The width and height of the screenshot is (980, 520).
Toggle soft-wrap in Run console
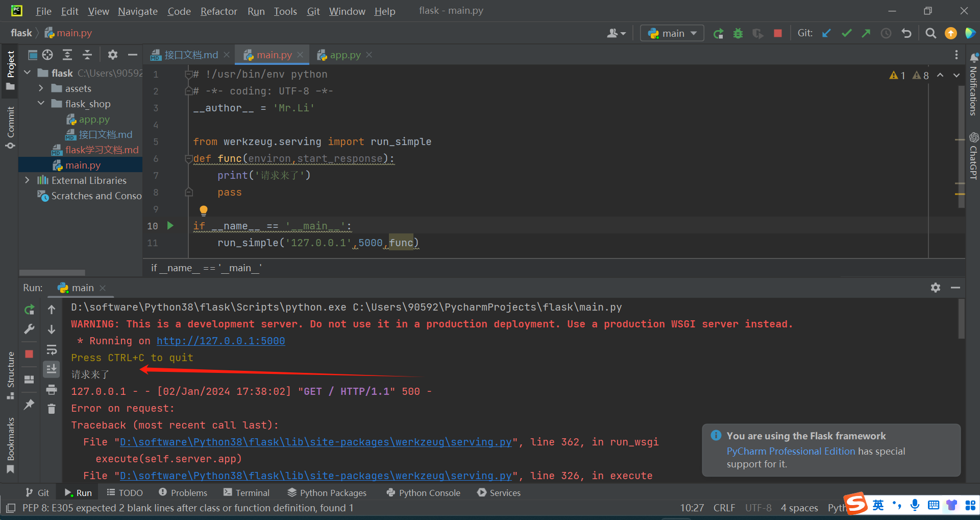tap(52, 350)
